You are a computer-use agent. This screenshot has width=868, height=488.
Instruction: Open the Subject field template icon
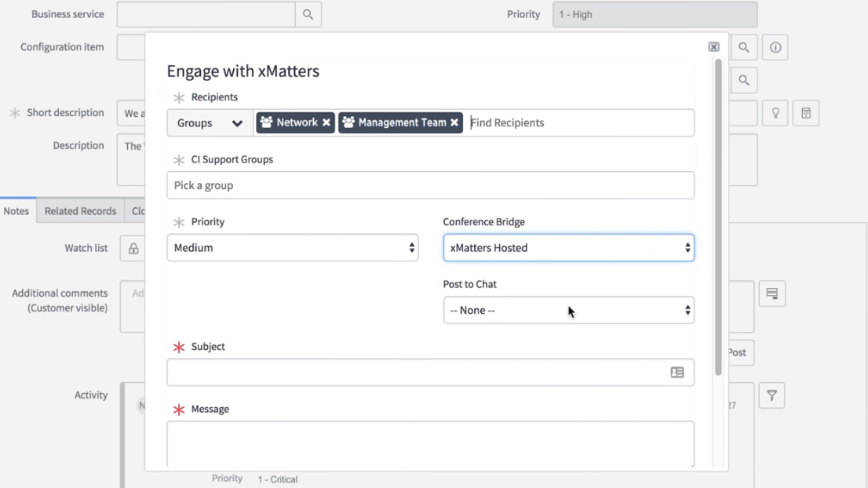677,373
